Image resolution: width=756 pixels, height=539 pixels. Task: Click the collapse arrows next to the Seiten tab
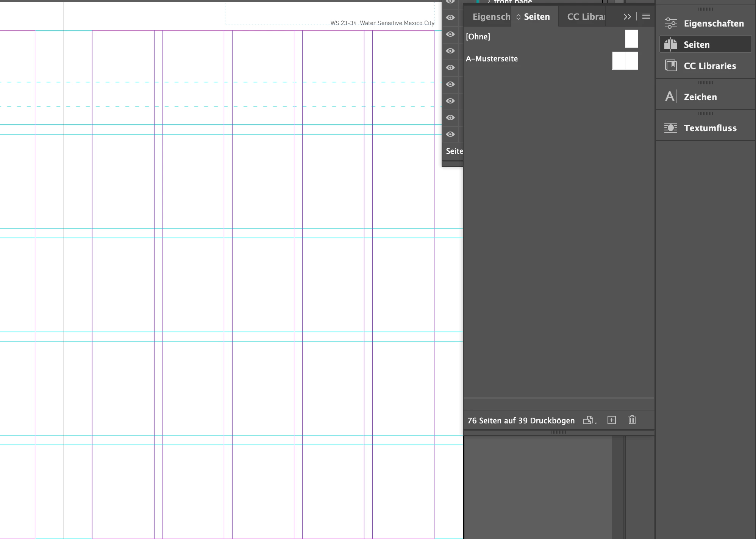pos(518,17)
